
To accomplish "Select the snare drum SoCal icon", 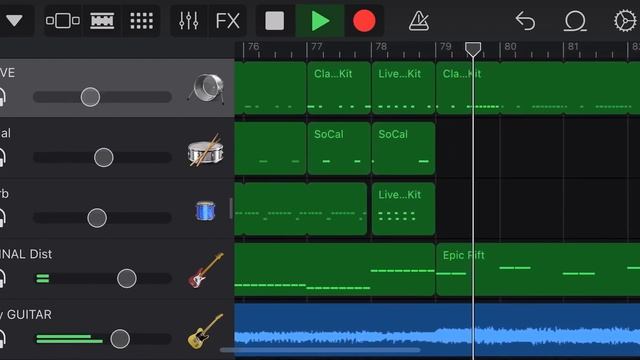I will [205, 150].
